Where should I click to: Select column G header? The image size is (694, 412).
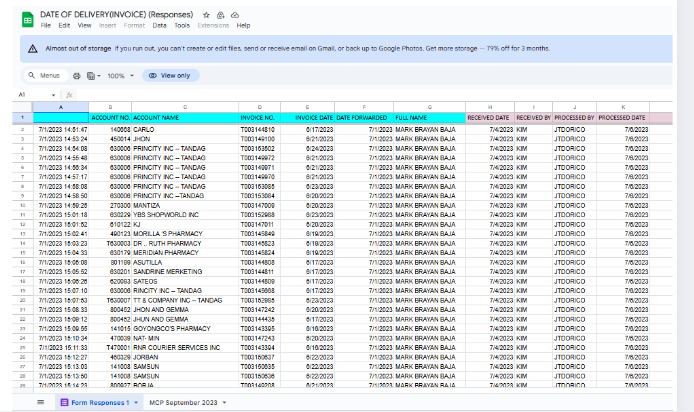tap(428, 106)
